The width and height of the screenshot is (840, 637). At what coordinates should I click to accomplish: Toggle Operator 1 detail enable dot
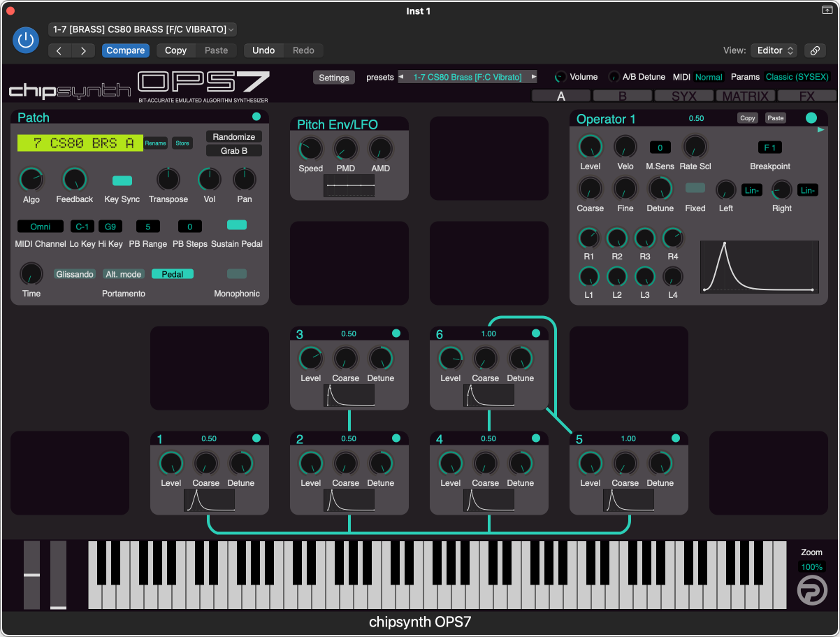pos(811,118)
